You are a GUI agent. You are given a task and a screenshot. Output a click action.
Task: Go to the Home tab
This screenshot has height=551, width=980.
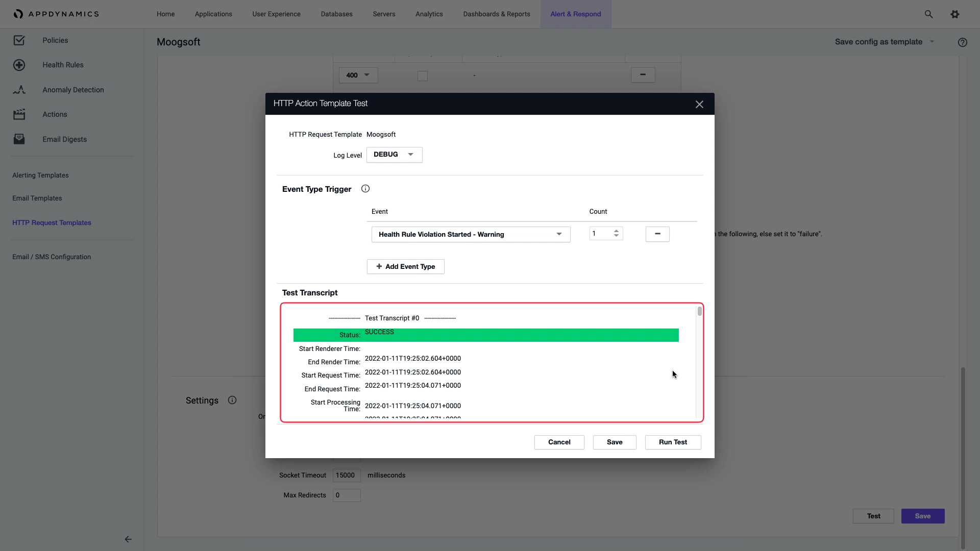point(166,14)
